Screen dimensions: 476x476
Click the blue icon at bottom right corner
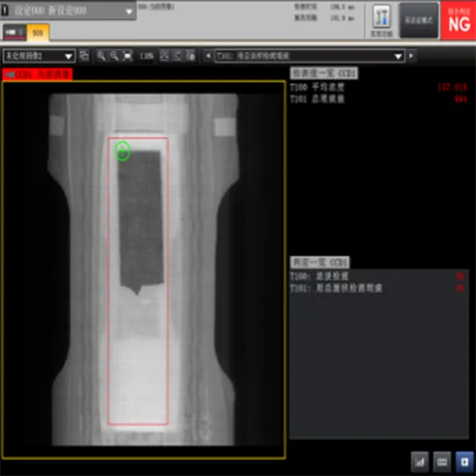click(464, 462)
